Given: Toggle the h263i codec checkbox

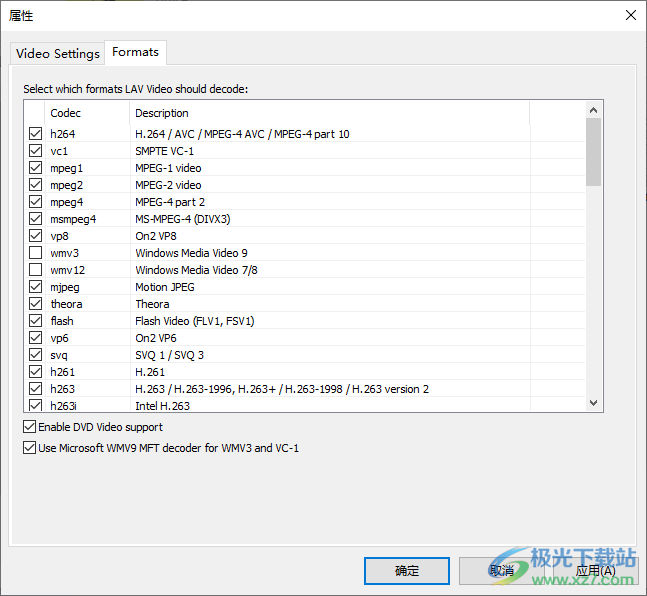Looking at the screenshot, I should coord(35,405).
